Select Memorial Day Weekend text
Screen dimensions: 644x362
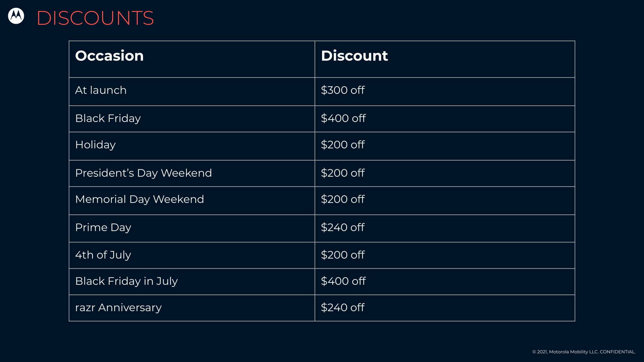click(x=139, y=200)
